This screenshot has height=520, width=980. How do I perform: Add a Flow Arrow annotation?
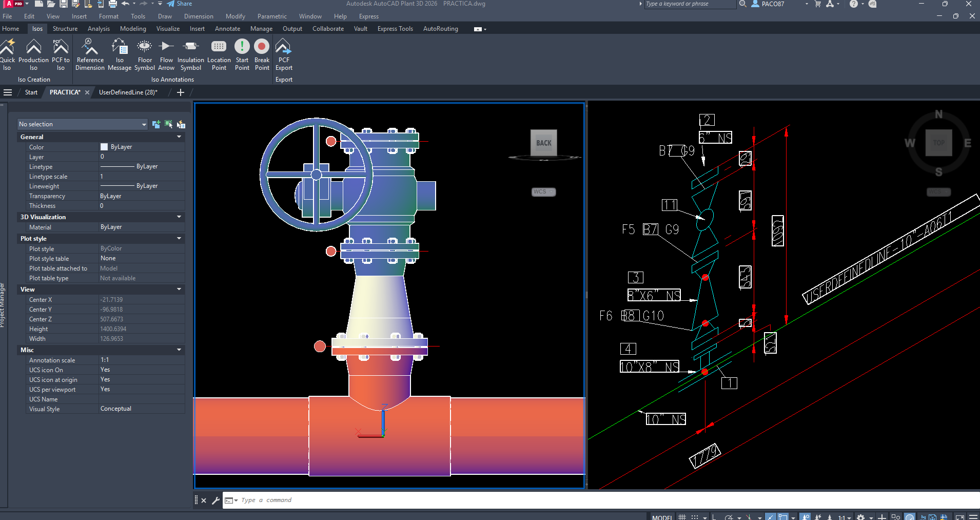[166, 54]
